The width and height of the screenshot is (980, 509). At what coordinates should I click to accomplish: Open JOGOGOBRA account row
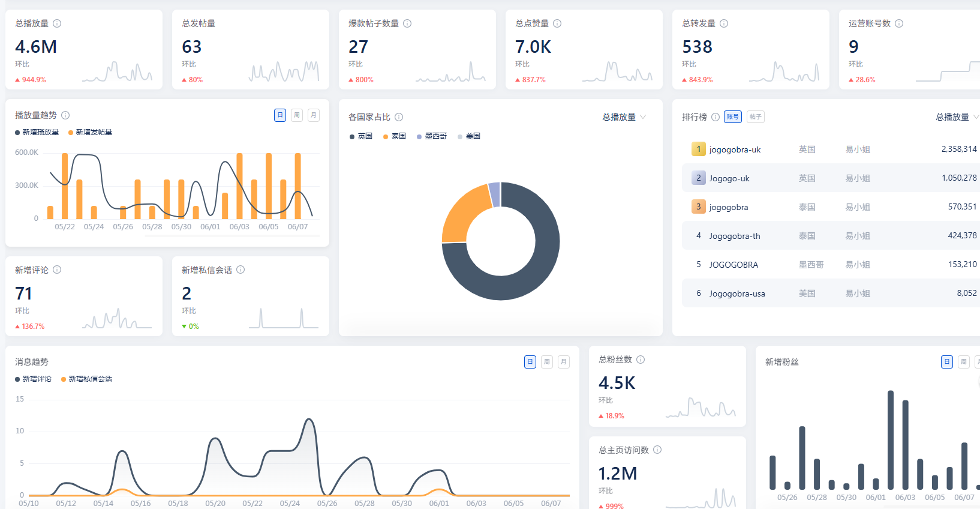click(x=831, y=264)
